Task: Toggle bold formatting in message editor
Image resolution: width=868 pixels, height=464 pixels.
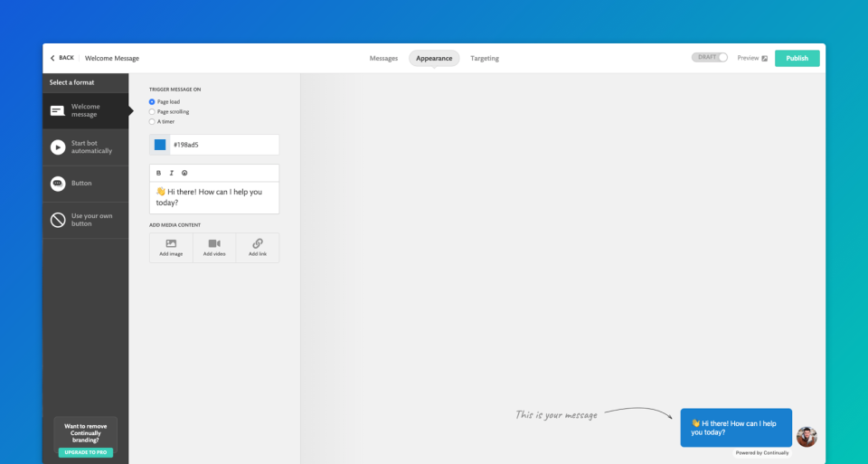Action: (x=158, y=174)
